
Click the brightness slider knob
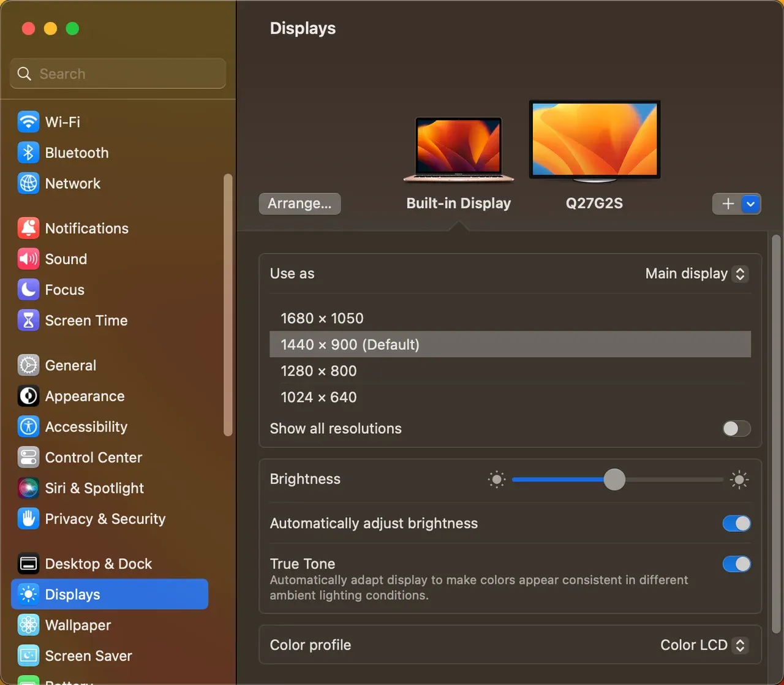(x=614, y=480)
